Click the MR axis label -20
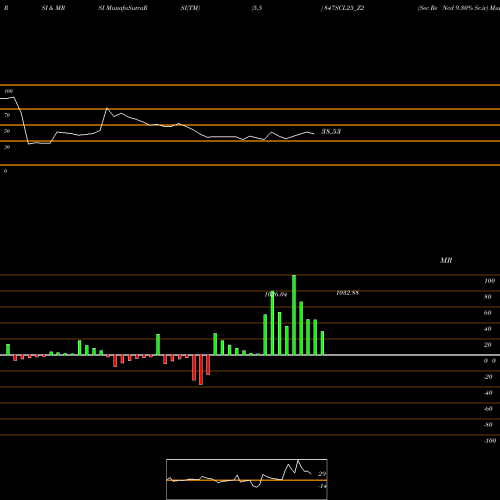Viewport: 500px width, 500px height. (x=488, y=377)
